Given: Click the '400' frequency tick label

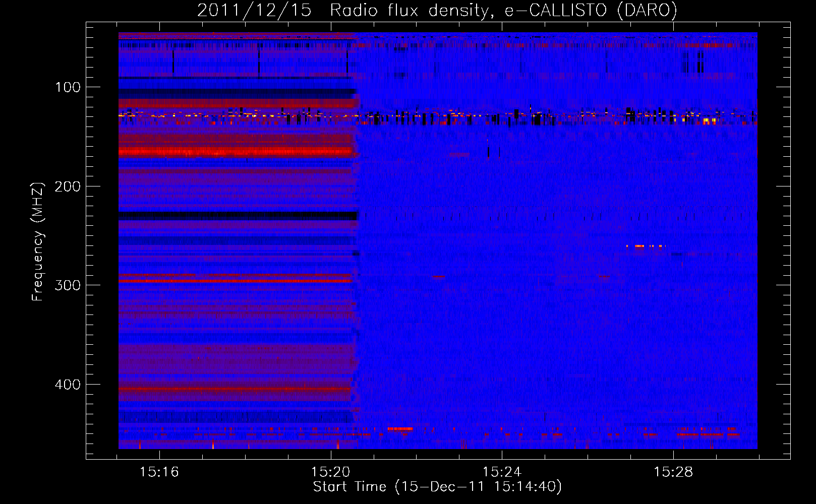Looking at the screenshot, I should coord(68,385).
